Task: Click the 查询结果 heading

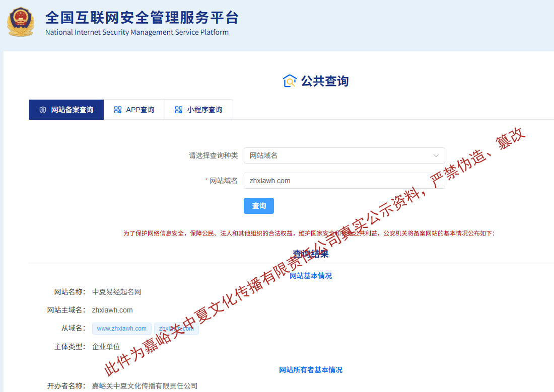Action: pyautogui.click(x=311, y=254)
